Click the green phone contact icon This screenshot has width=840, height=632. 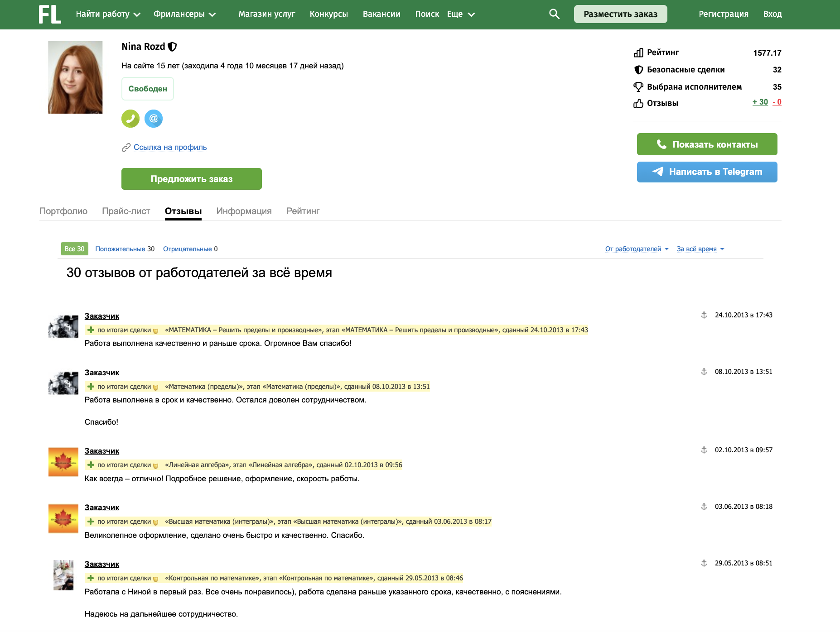[x=130, y=119]
